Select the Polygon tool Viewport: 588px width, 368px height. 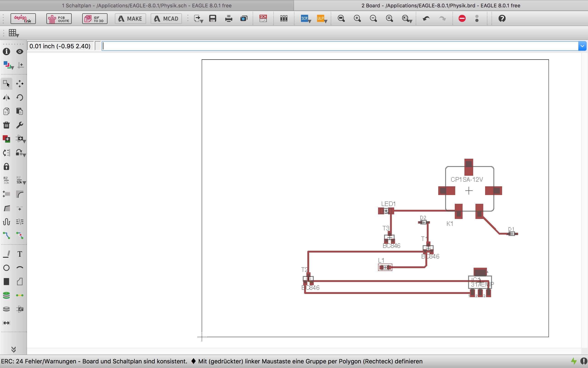coord(20,282)
